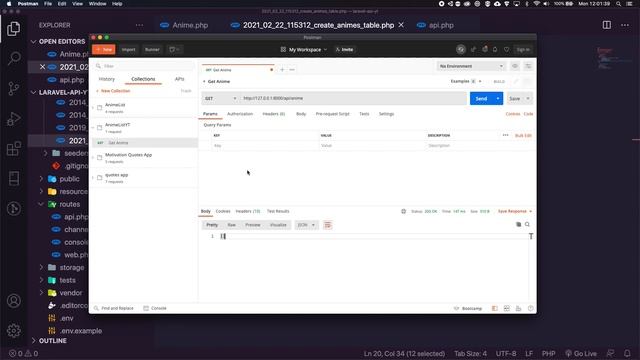Open the Authorization request tab

pyautogui.click(x=240, y=114)
